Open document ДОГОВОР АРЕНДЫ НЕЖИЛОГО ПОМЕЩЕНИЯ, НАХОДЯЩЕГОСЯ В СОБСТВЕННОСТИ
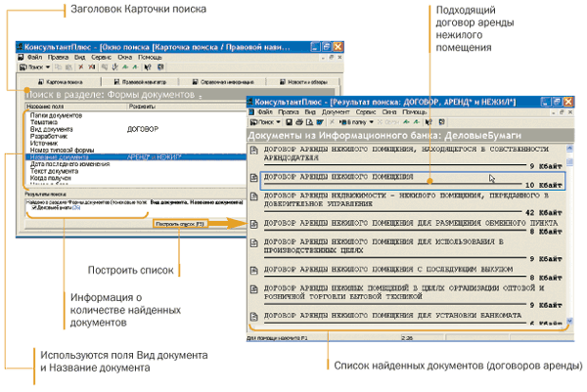 click(x=406, y=153)
